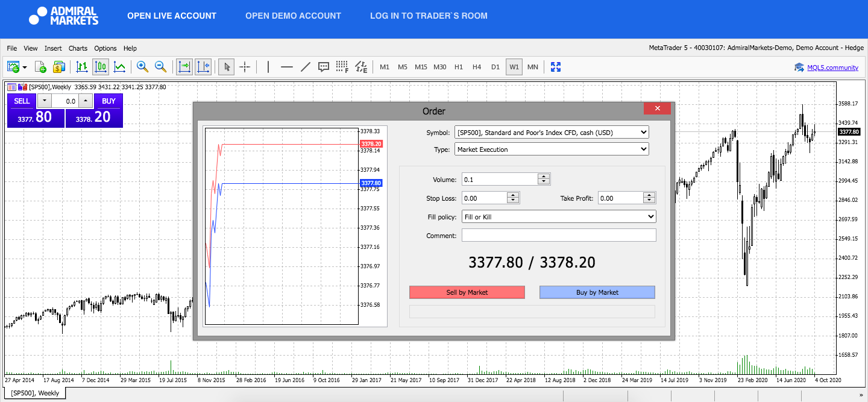The width and height of the screenshot is (868, 402).
Task: Open the order Type dropdown
Action: 552,149
